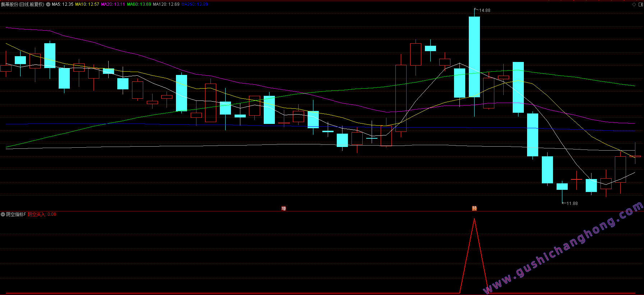The width and height of the screenshot is (644, 295).
Task: Select the green MA60: 13.69 label
Action: pyautogui.click(x=139, y=4)
